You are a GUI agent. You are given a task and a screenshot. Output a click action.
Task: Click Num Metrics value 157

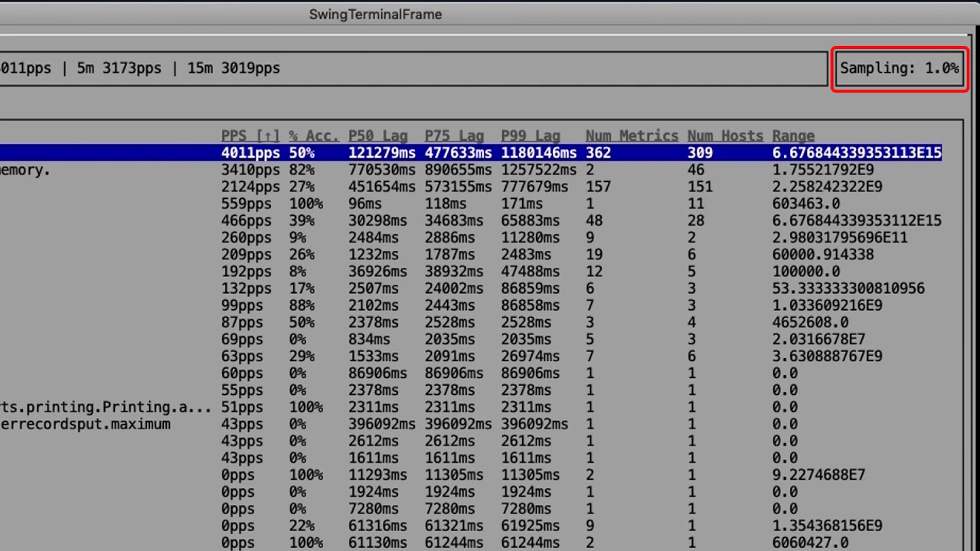pyautogui.click(x=598, y=187)
